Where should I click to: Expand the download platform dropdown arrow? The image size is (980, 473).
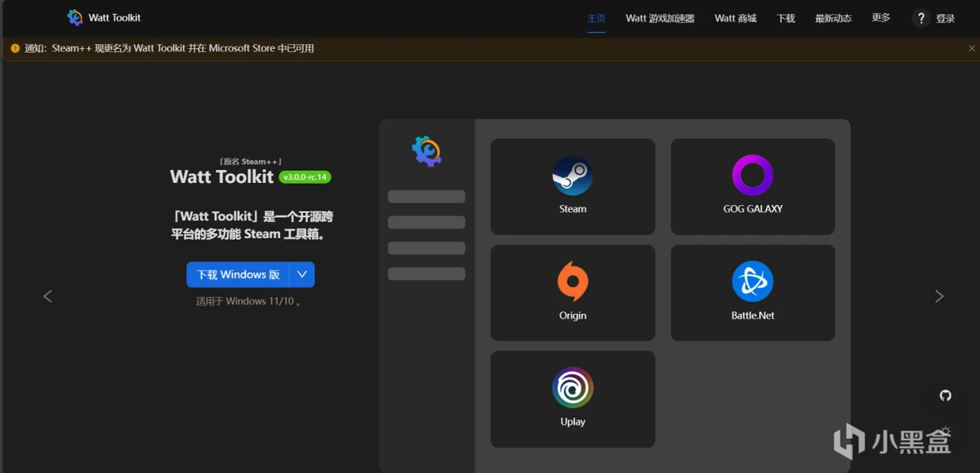(x=302, y=274)
